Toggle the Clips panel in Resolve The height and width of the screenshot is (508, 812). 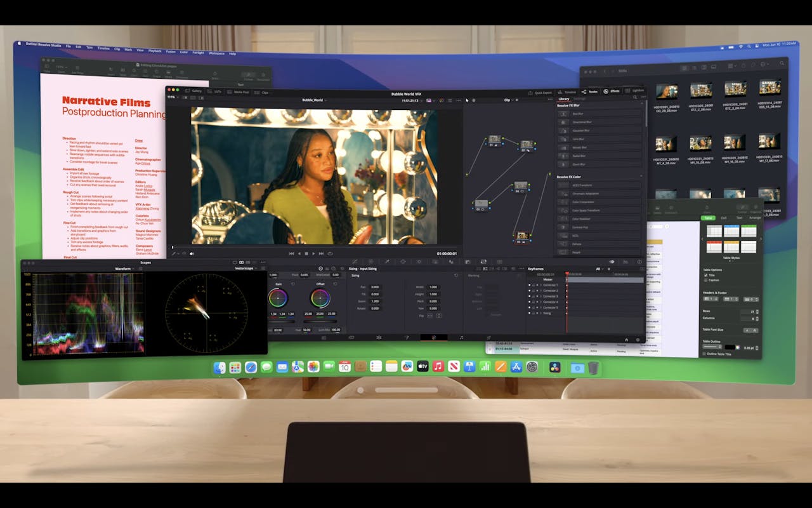point(263,92)
